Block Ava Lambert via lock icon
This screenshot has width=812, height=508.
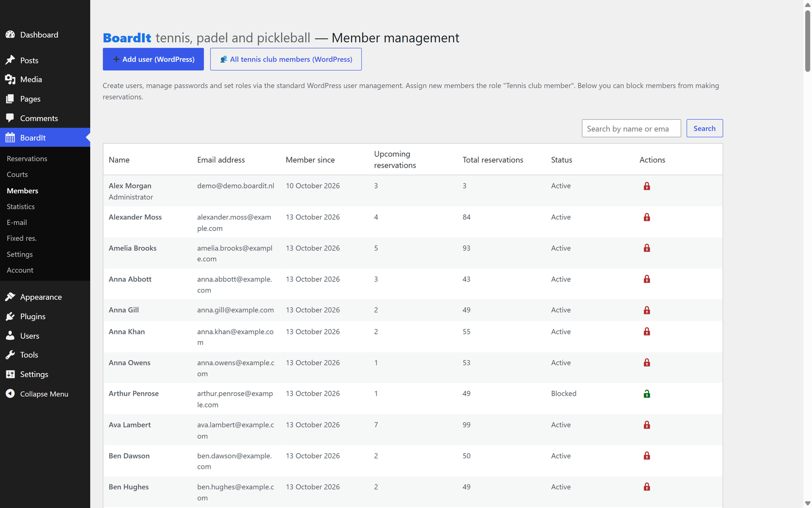pyautogui.click(x=647, y=425)
